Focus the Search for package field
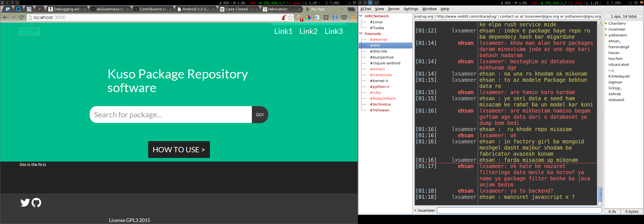Viewport: 644px width, 224px height. point(171,115)
